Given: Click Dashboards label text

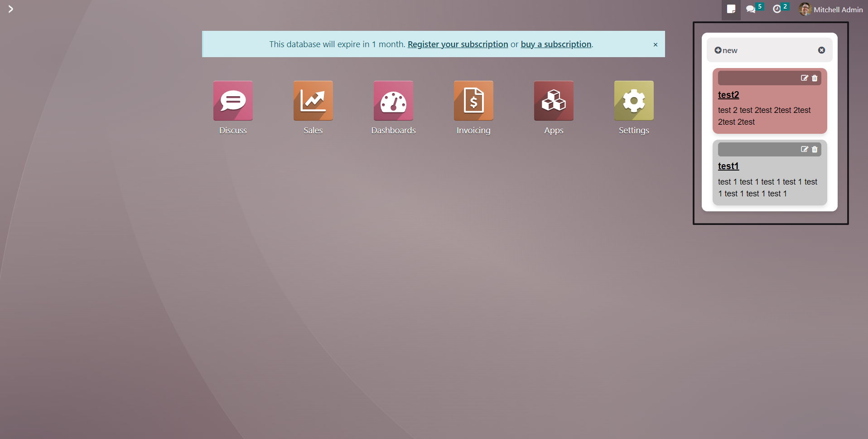Looking at the screenshot, I should pos(393,131).
